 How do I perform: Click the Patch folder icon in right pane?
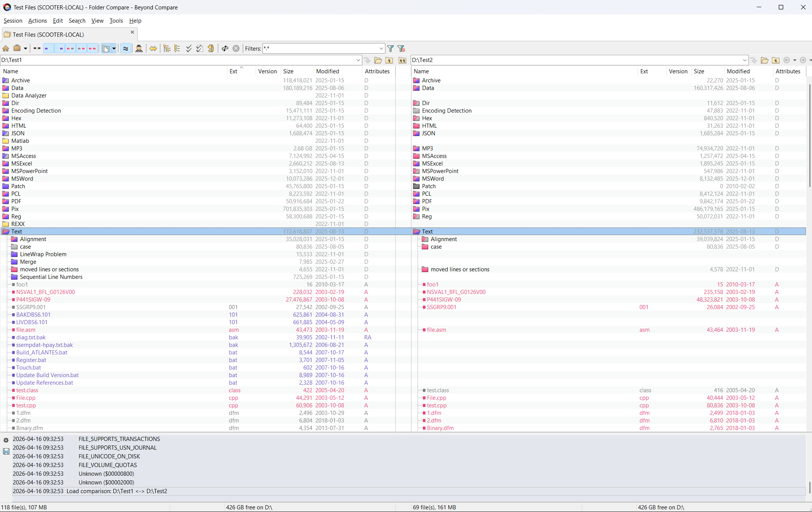pos(416,186)
